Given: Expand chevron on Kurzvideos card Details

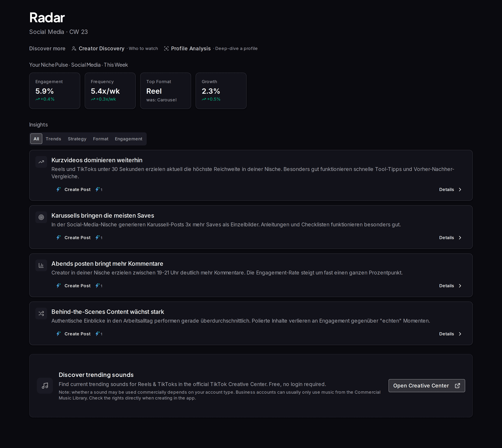Looking at the screenshot, I should tap(460, 190).
